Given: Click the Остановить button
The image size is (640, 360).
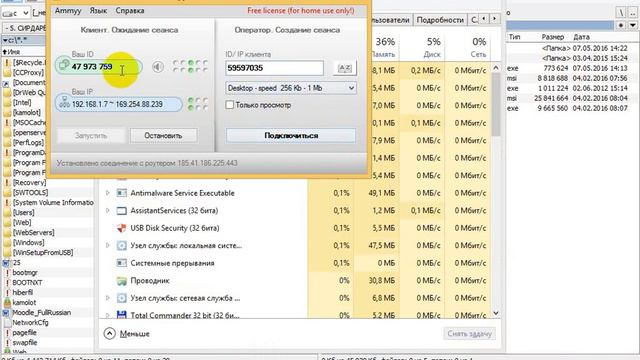Looking at the screenshot, I should (163, 136).
